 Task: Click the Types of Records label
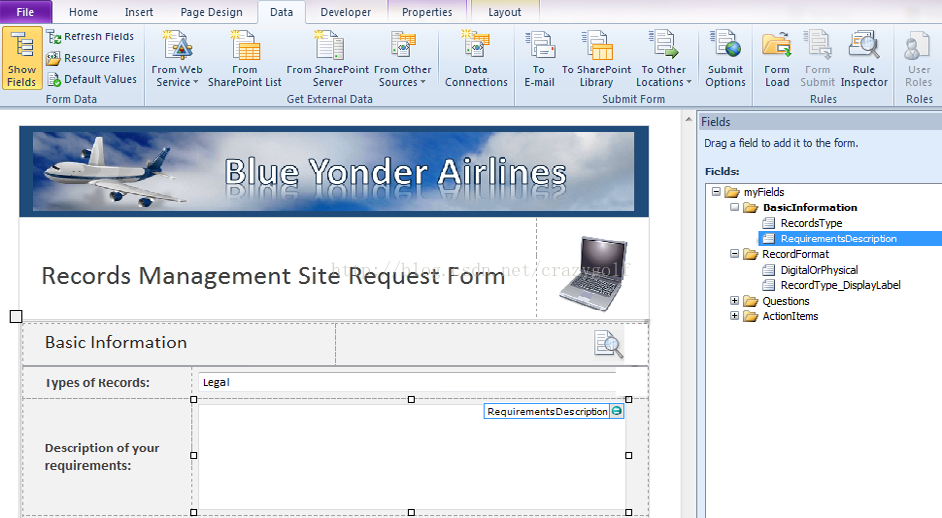tap(97, 382)
